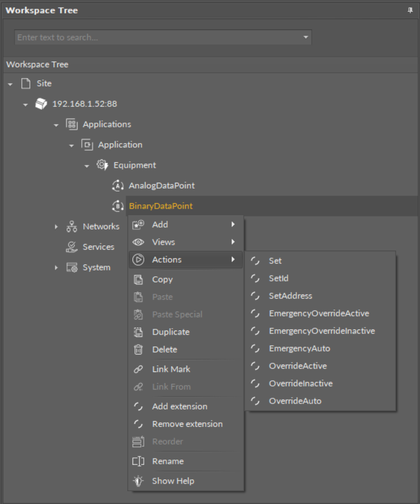The width and height of the screenshot is (420, 504).
Task: Collapse the Applications tree node
Action: tap(57, 125)
